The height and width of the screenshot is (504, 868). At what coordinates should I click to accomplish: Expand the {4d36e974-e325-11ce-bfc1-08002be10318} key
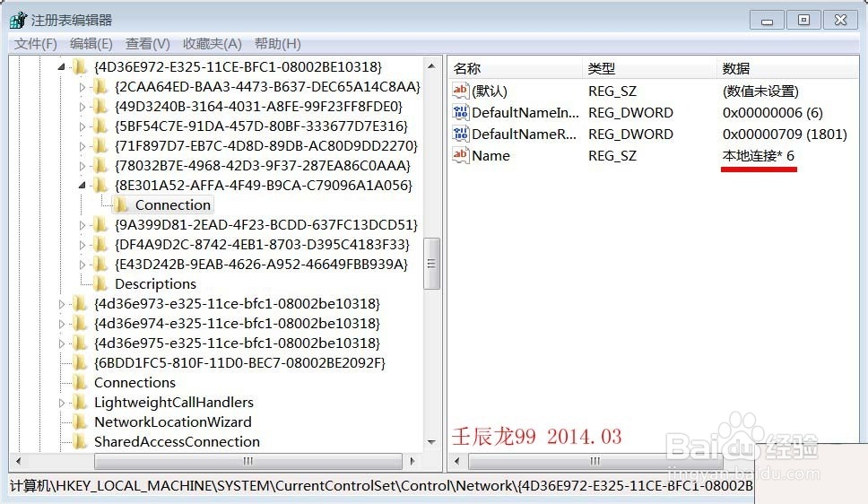(62, 324)
